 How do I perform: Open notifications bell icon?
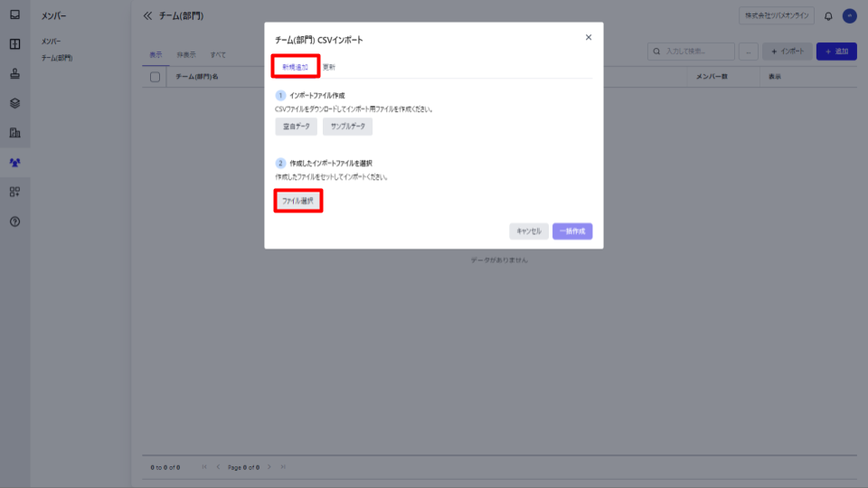click(828, 16)
